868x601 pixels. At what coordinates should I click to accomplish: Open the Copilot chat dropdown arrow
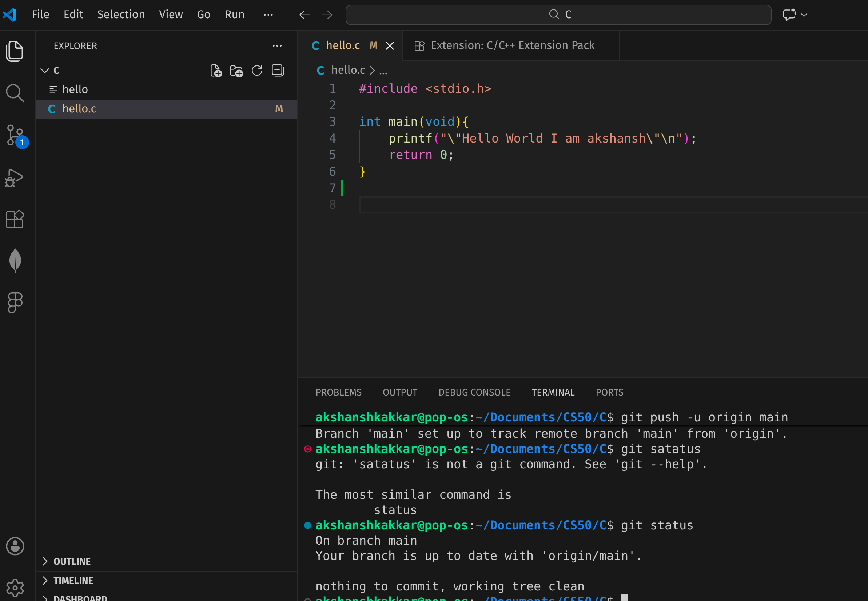pyautogui.click(x=804, y=15)
